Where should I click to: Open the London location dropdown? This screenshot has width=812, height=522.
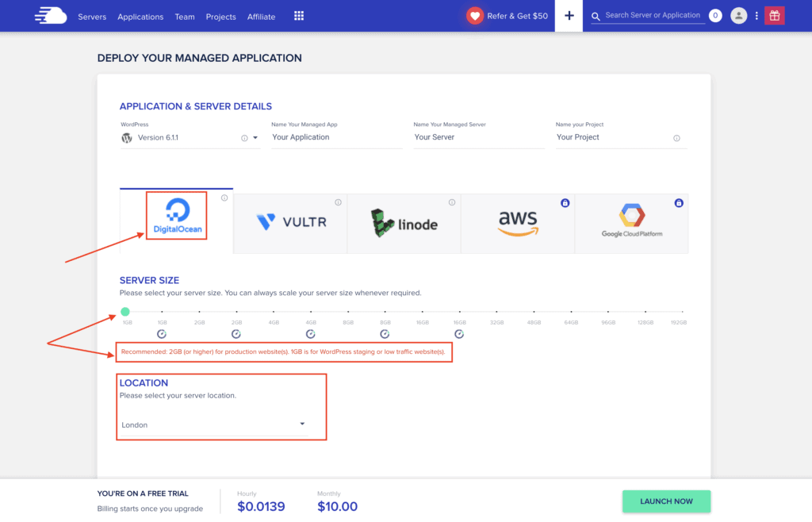pyautogui.click(x=213, y=424)
